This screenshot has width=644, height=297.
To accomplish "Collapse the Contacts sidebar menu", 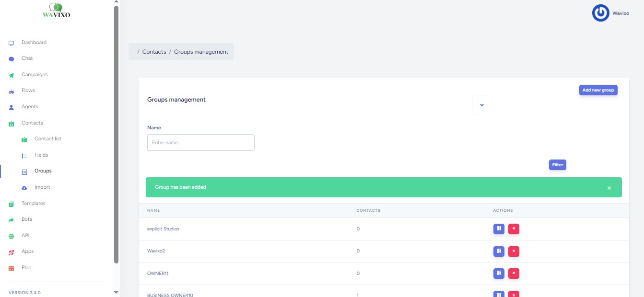I will [x=32, y=123].
